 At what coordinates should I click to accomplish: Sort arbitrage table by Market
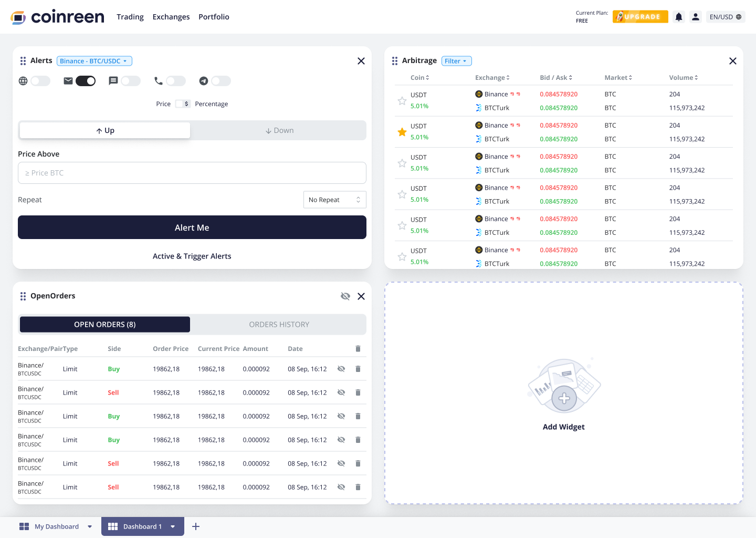618,78
